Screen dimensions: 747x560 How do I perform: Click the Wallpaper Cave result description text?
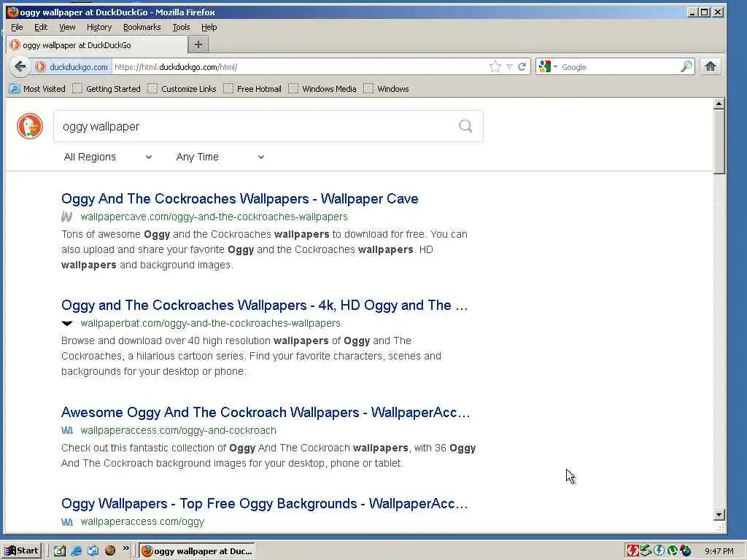(264, 249)
